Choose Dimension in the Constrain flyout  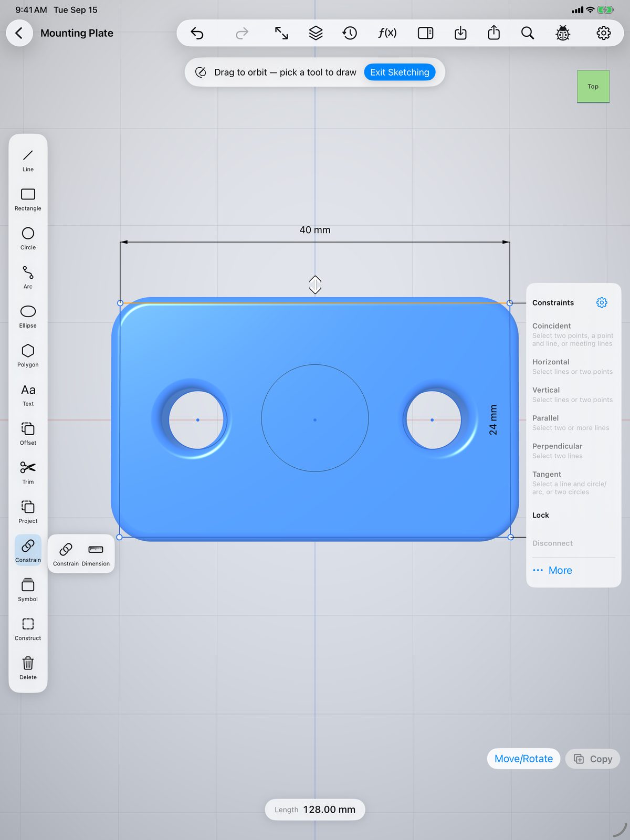[96, 554]
